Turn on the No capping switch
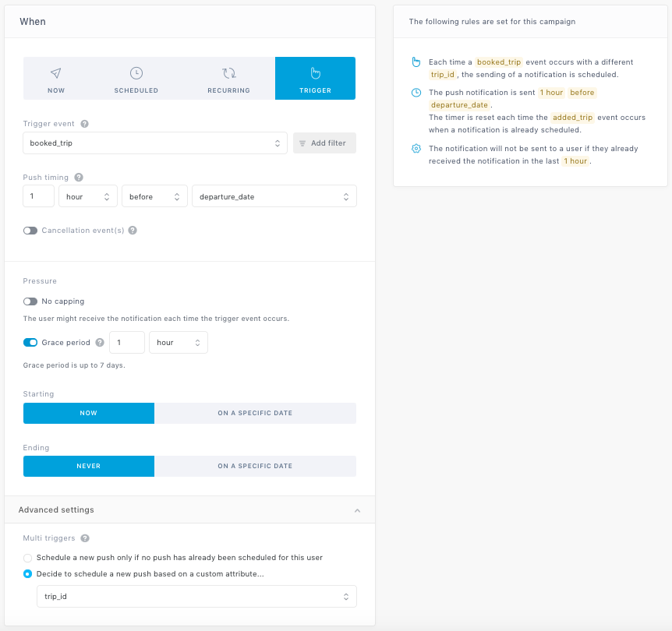 tap(30, 301)
